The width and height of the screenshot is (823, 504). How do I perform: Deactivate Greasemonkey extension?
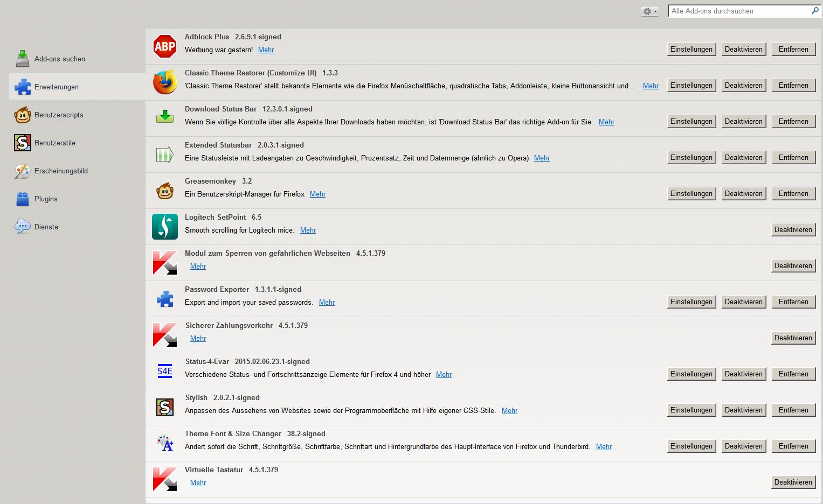coord(744,193)
